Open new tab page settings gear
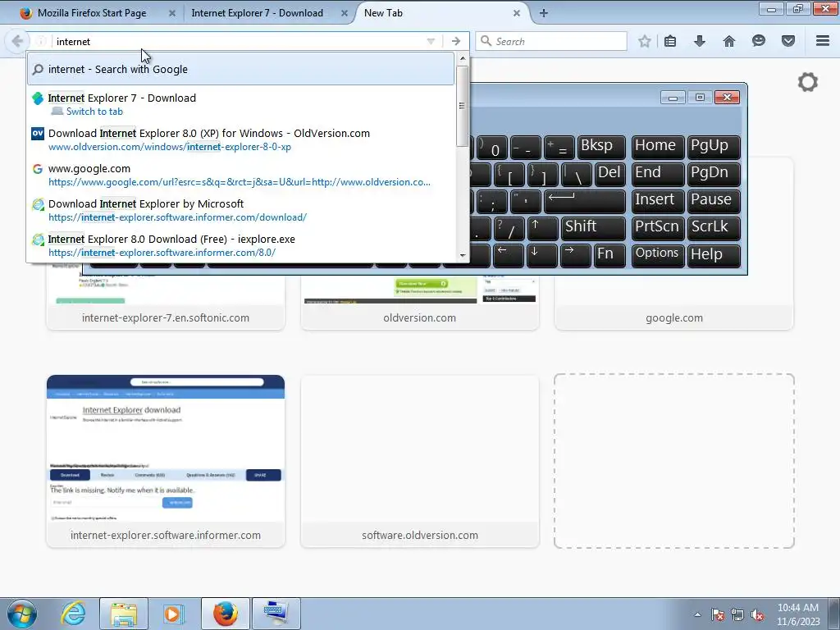Image resolution: width=840 pixels, height=630 pixels. click(x=808, y=82)
